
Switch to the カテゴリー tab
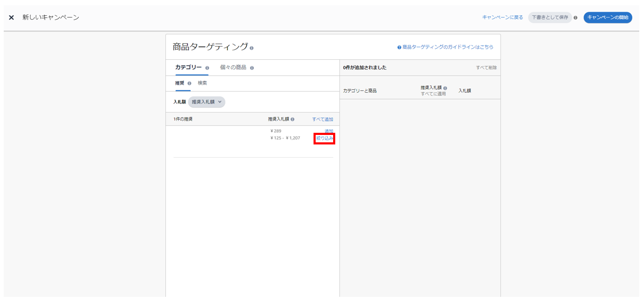point(189,68)
